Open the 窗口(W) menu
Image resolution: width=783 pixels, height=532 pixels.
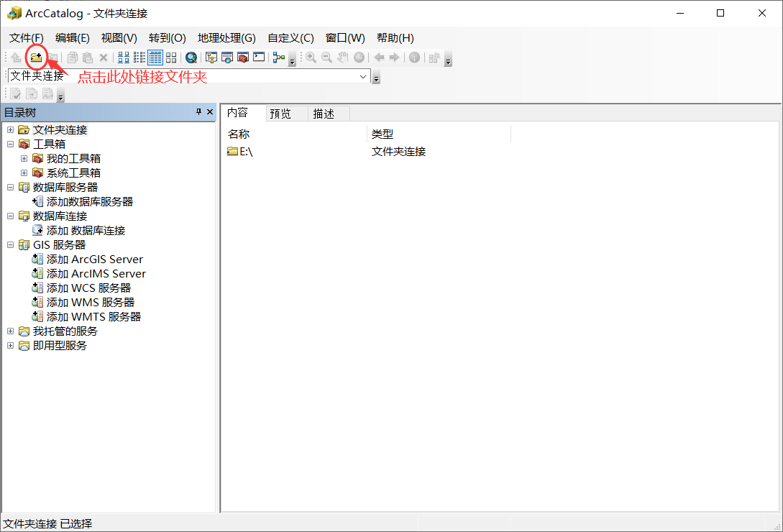345,38
